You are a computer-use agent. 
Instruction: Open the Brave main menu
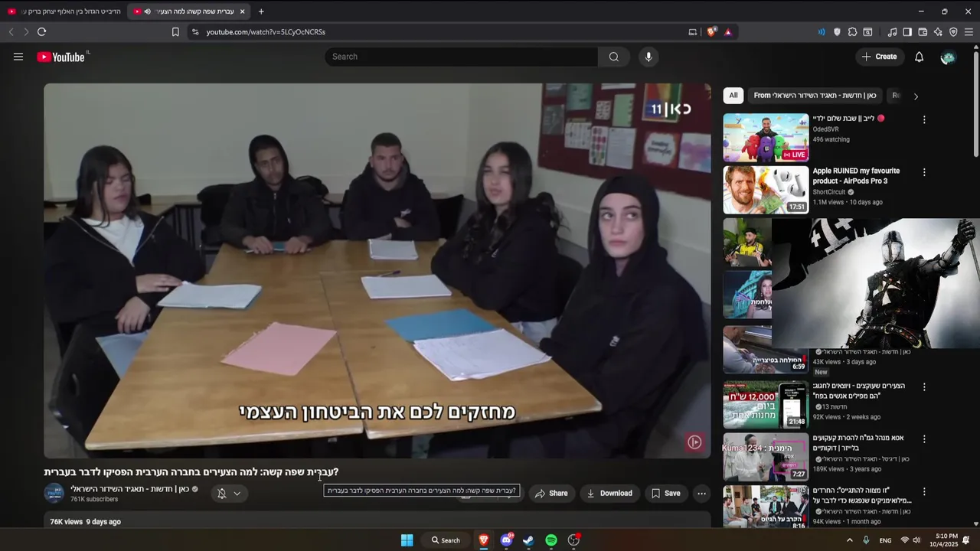(969, 32)
